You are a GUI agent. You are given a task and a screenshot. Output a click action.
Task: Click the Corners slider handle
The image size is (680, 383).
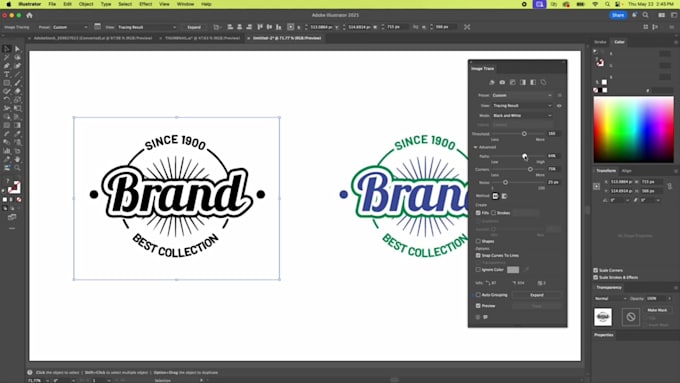pyautogui.click(x=530, y=169)
